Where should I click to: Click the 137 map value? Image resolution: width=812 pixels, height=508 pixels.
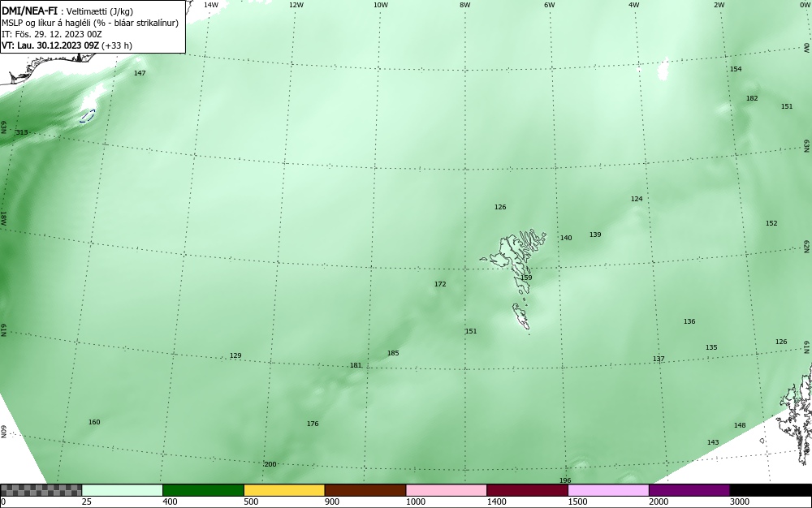coord(659,359)
